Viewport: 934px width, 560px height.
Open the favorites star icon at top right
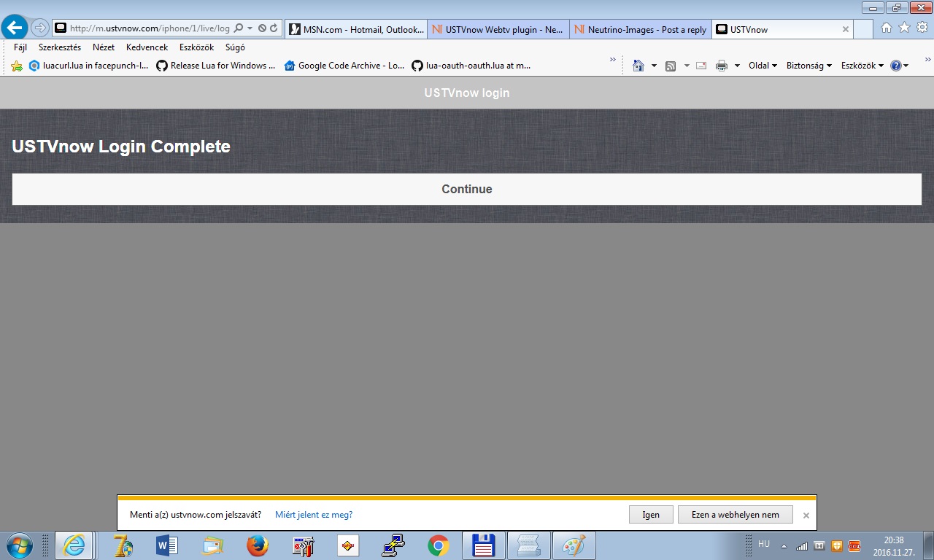point(904,28)
